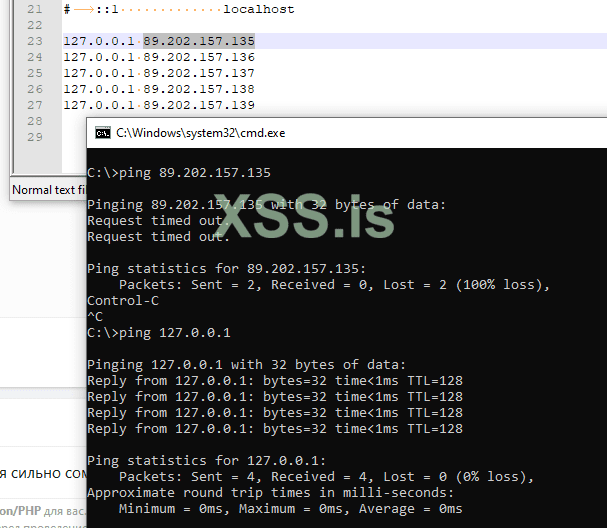Click the Control-C line in console
The image size is (607, 528).
click(x=123, y=301)
